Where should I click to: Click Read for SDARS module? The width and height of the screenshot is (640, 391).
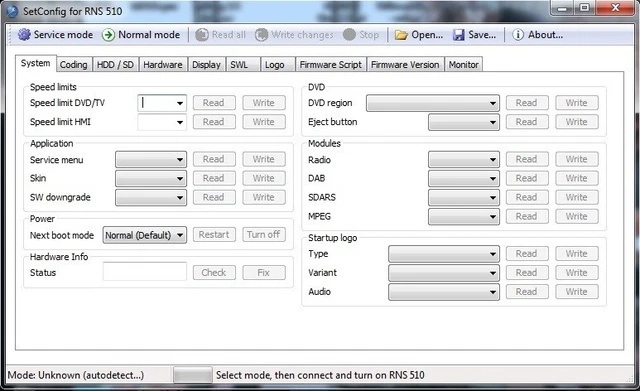(x=527, y=197)
